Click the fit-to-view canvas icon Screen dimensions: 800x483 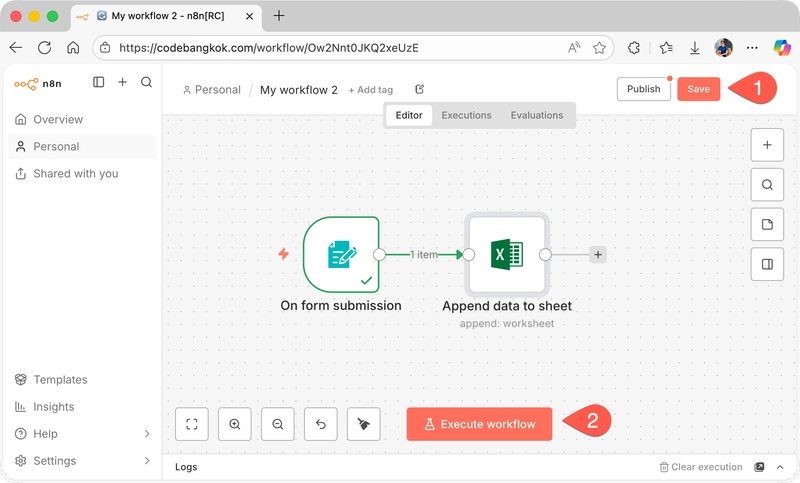192,424
